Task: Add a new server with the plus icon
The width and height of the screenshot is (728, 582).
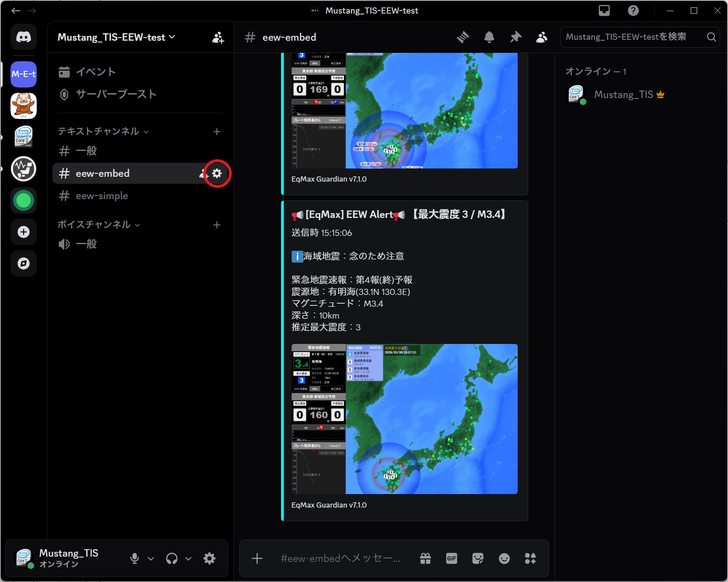Action: [x=24, y=232]
